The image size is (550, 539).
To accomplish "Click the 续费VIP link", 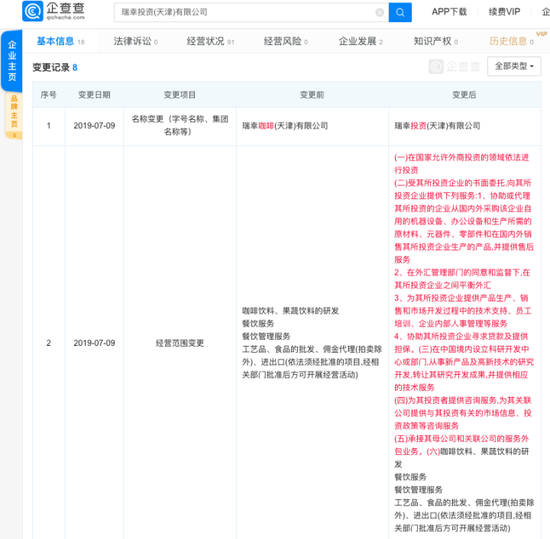I will point(504,12).
